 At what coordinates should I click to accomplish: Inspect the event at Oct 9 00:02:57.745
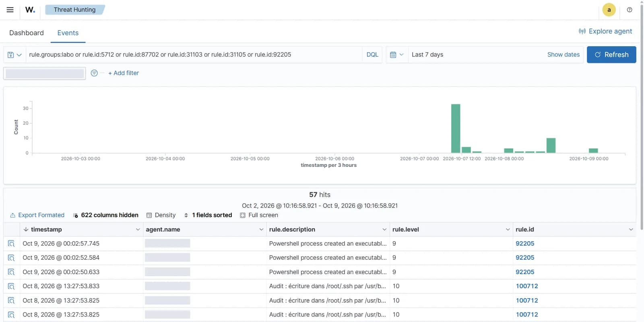[x=11, y=244]
